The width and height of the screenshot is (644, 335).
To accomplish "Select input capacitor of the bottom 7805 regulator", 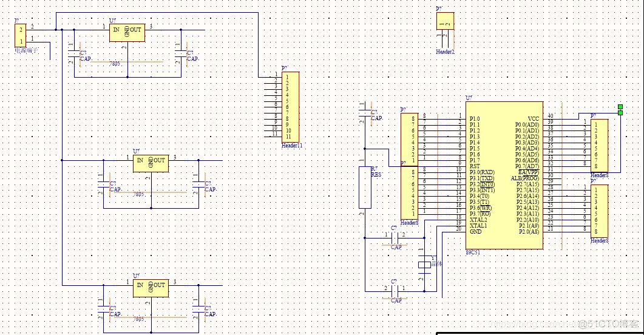I will tap(104, 309).
